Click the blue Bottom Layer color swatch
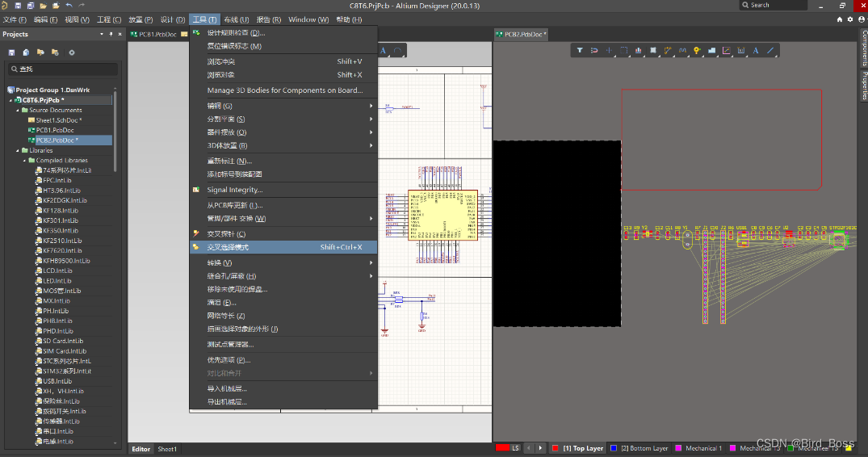Viewport: 868px width, 457px height. tap(614, 448)
